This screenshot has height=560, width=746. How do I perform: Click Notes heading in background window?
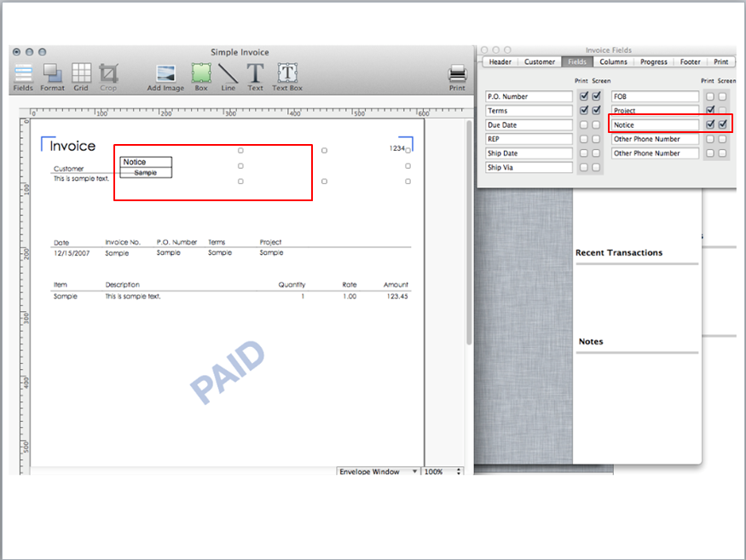pyautogui.click(x=591, y=342)
